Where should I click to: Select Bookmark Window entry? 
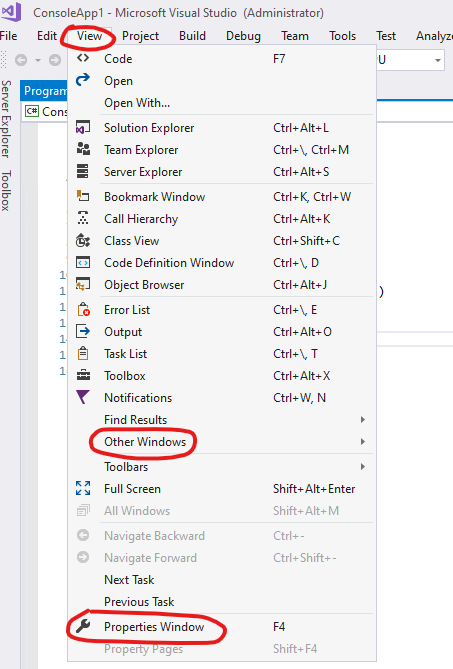222,197
